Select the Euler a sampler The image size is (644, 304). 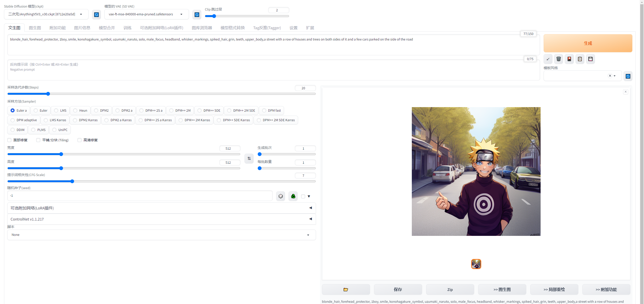pos(19,110)
